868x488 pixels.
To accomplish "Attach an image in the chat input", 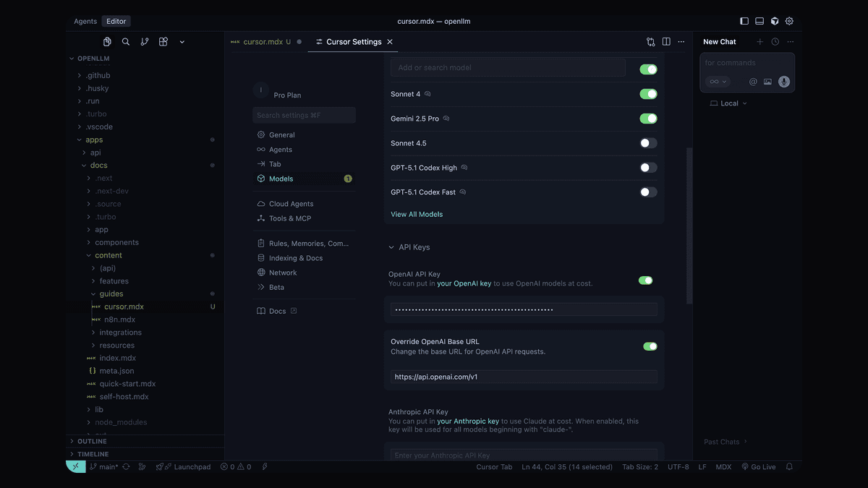I will (x=767, y=82).
